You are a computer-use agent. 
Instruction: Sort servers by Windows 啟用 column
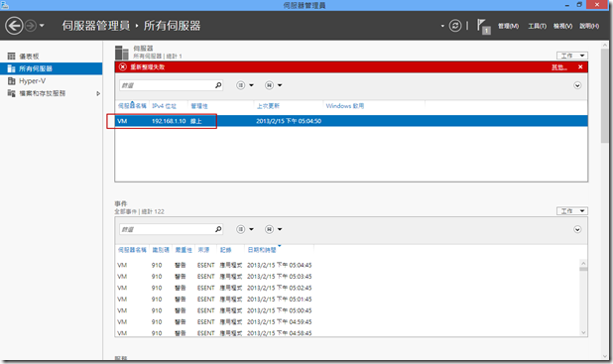tap(345, 106)
